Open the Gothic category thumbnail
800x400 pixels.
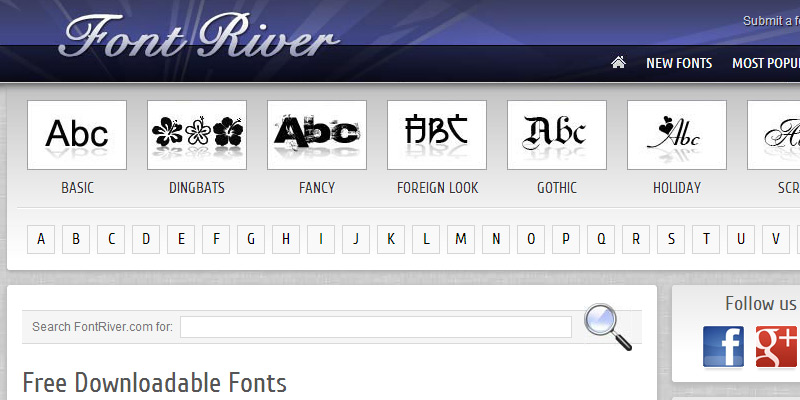click(557, 135)
